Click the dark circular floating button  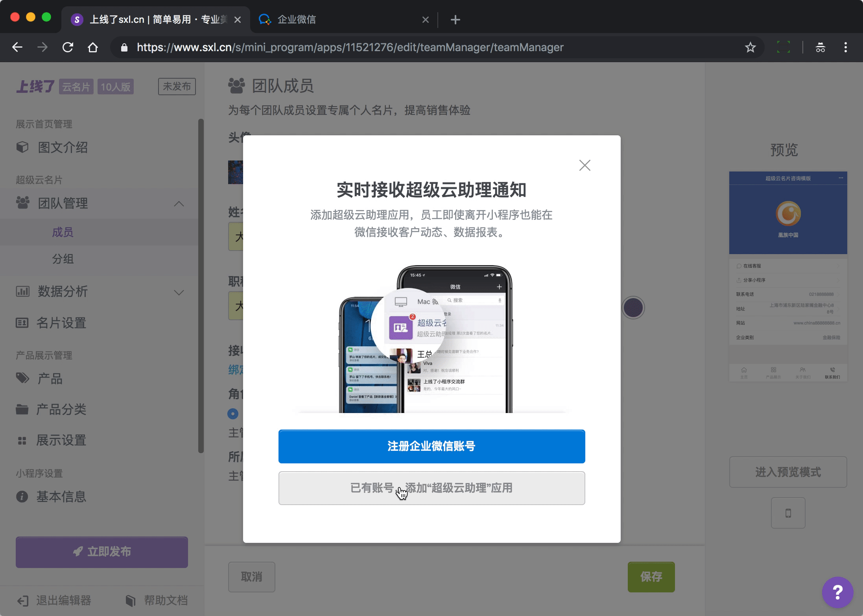pos(633,307)
